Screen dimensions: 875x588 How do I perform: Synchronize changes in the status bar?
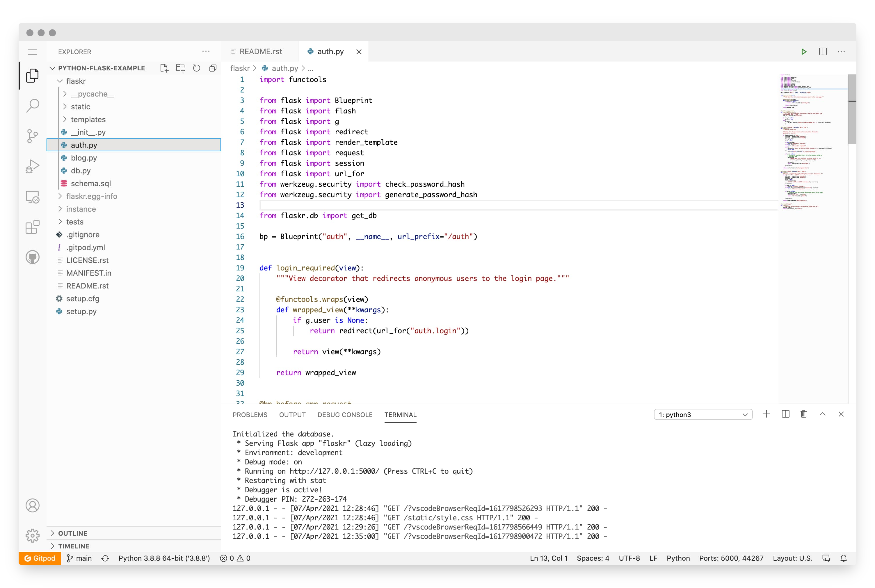tap(105, 558)
